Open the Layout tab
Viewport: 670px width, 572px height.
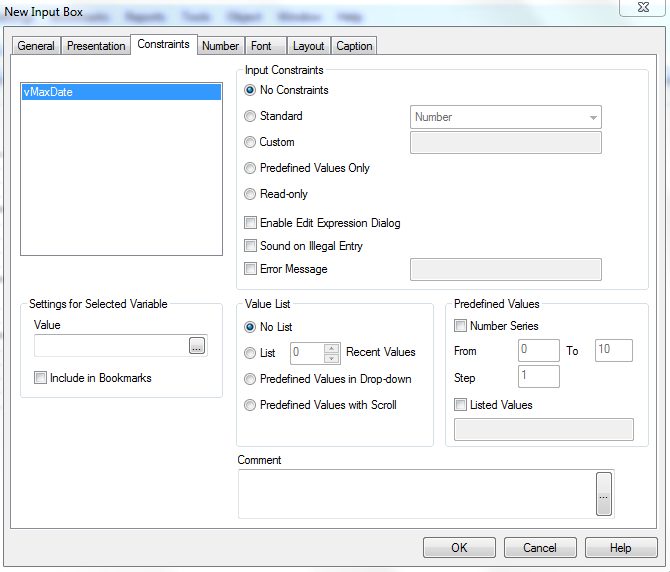pyautogui.click(x=308, y=46)
